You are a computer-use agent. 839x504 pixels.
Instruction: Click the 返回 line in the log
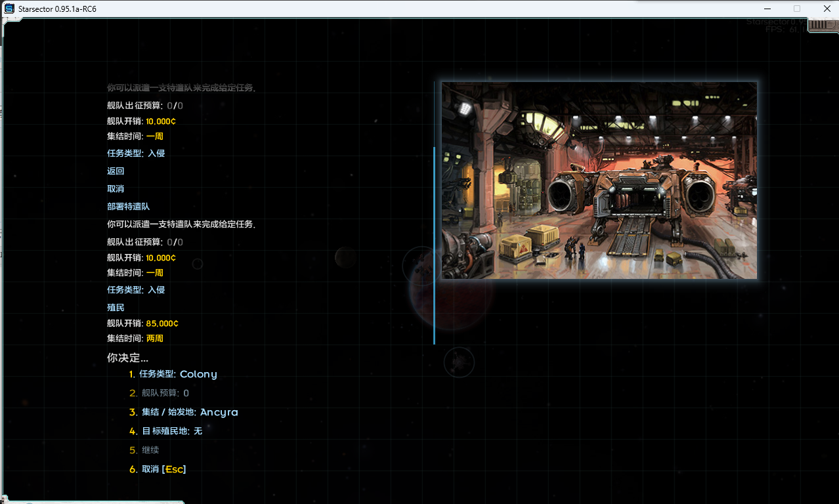116,171
